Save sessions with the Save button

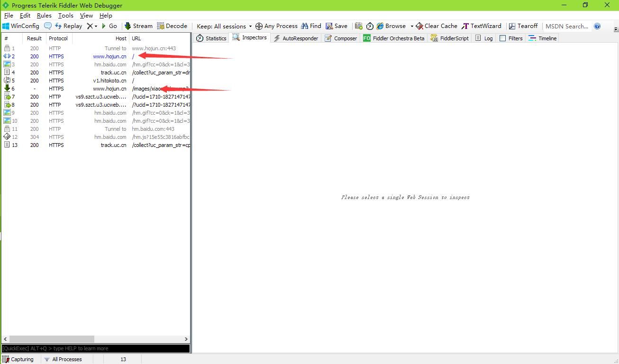[337, 26]
